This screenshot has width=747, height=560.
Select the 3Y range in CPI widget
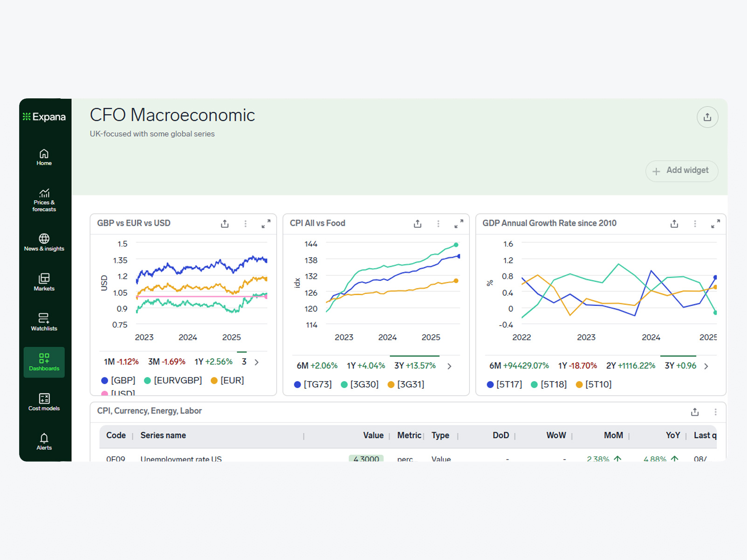[x=415, y=366]
